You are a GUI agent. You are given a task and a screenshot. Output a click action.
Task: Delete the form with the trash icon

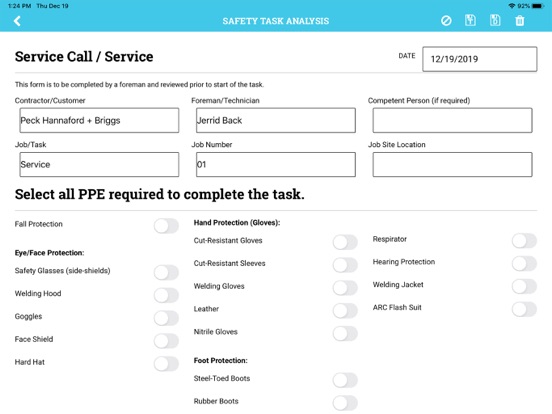[x=520, y=21]
